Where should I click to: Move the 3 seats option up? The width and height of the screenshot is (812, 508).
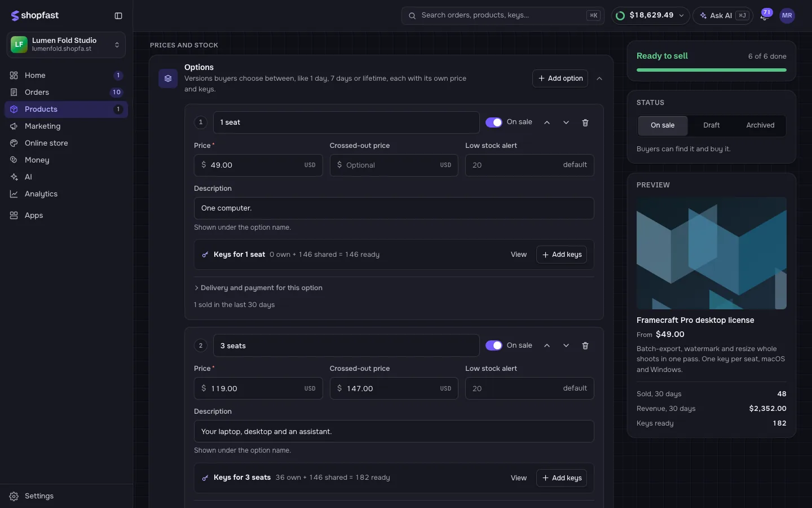point(547,345)
